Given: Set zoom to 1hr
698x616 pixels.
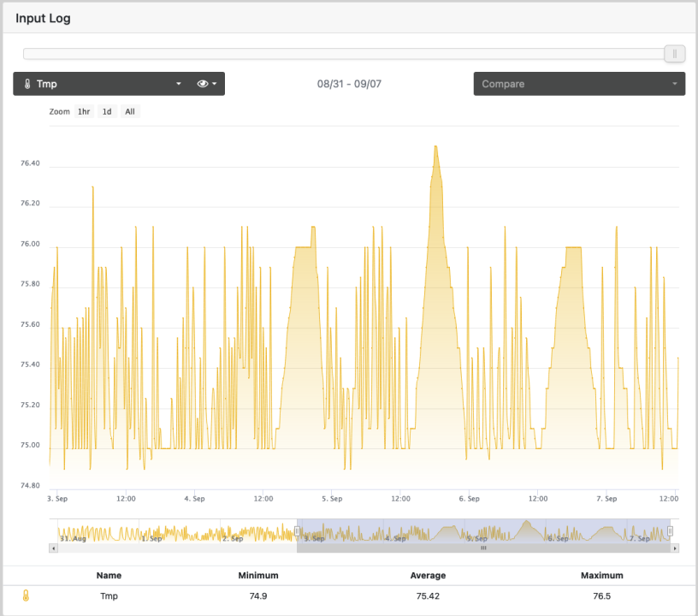Looking at the screenshot, I should tap(84, 112).
